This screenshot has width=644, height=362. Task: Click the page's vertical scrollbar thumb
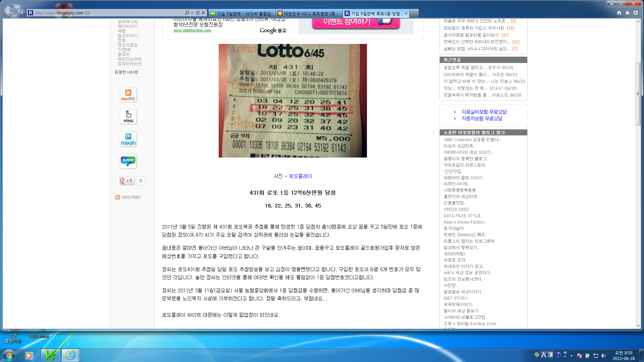pyautogui.click(x=638, y=94)
